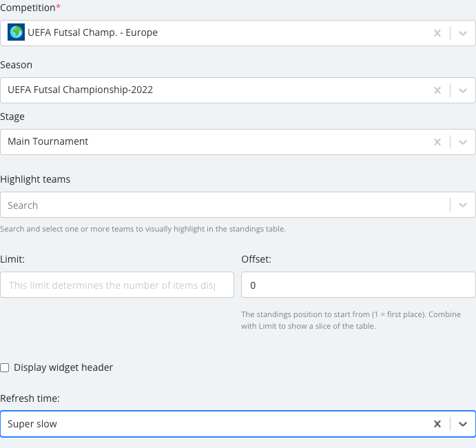This screenshot has height=448, width=476.
Task: Clear the Season selection
Action: pos(437,90)
